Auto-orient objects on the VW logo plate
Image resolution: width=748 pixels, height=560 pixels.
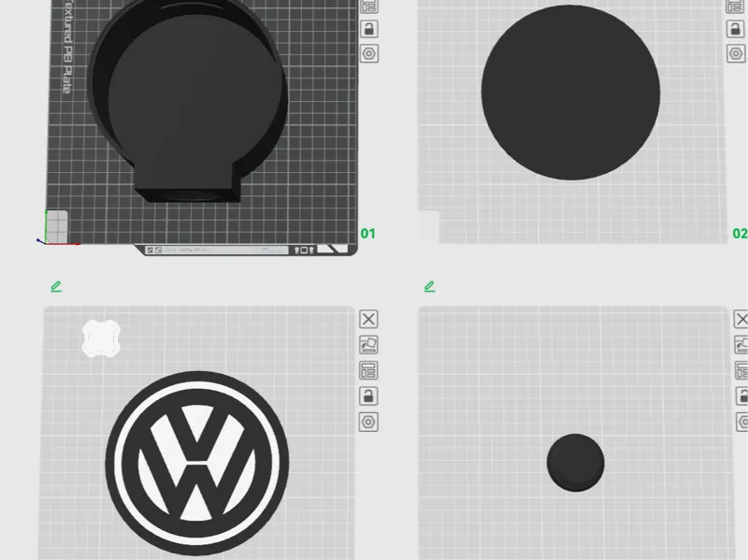pos(368,344)
